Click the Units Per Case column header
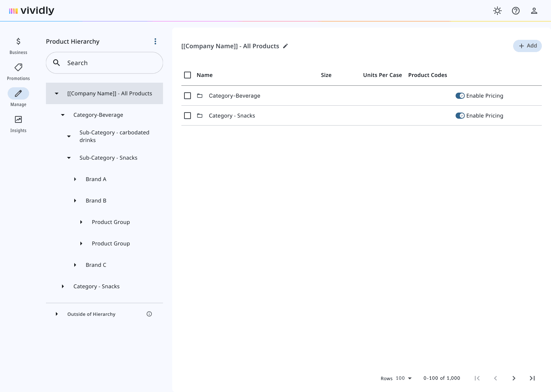The width and height of the screenshot is (551, 392). click(x=383, y=75)
